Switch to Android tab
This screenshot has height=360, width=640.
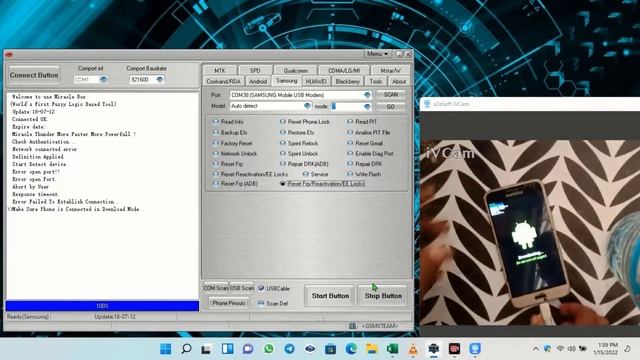(258, 81)
